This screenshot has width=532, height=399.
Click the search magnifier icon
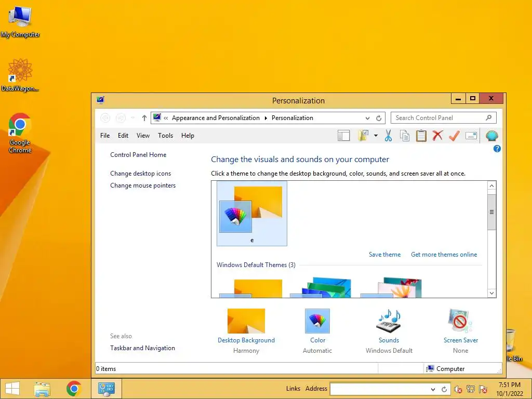coord(488,118)
